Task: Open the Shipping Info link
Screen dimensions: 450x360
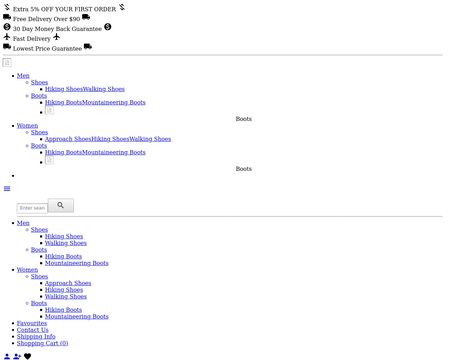Action: point(36,336)
